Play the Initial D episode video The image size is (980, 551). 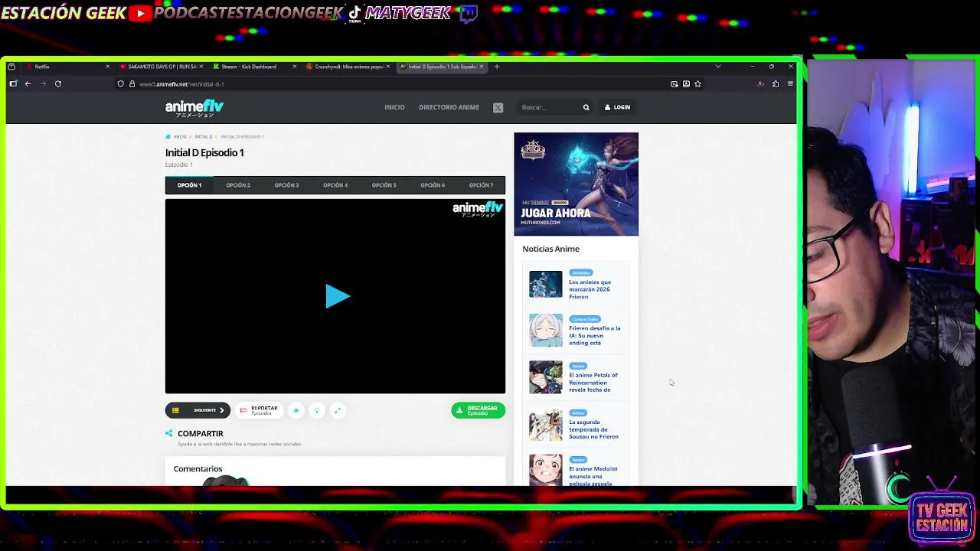click(x=337, y=296)
